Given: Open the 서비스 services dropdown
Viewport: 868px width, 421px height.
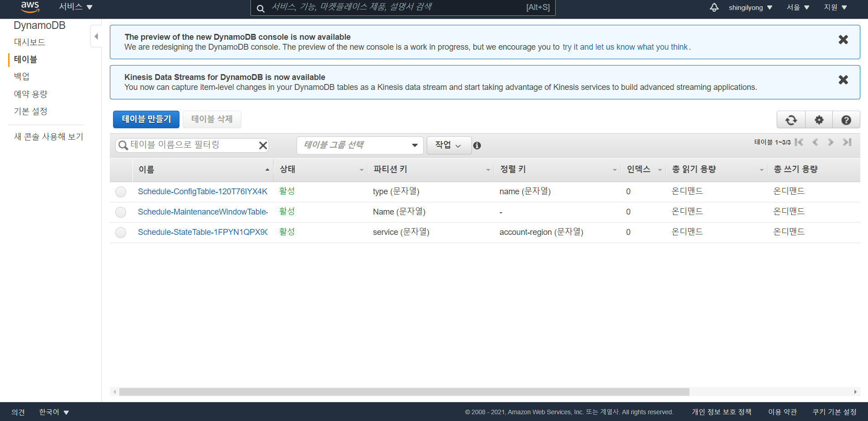Looking at the screenshot, I should [x=75, y=7].
